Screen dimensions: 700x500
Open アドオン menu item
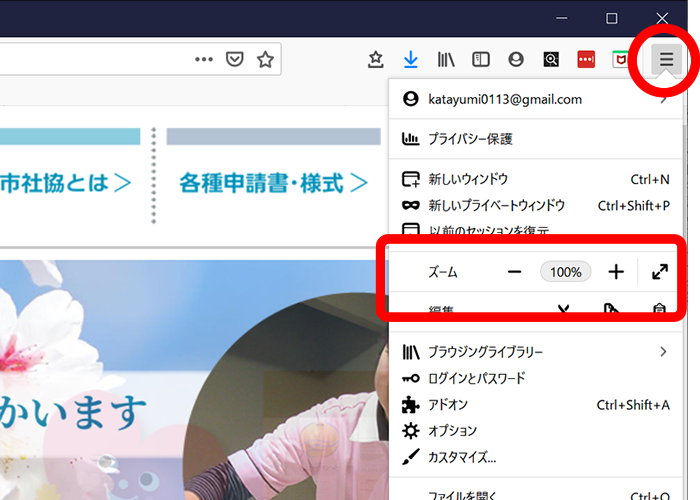[x=535, y=405]
